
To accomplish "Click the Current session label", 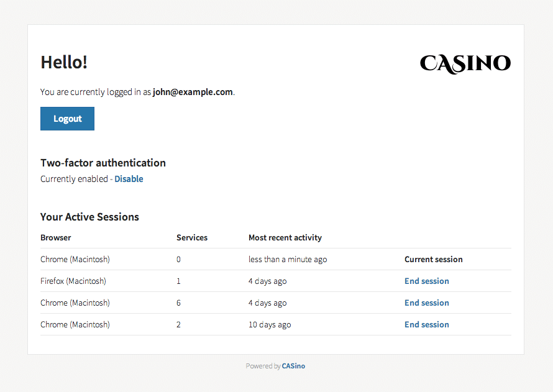I will pyautogui.click(x=433, y=259).
